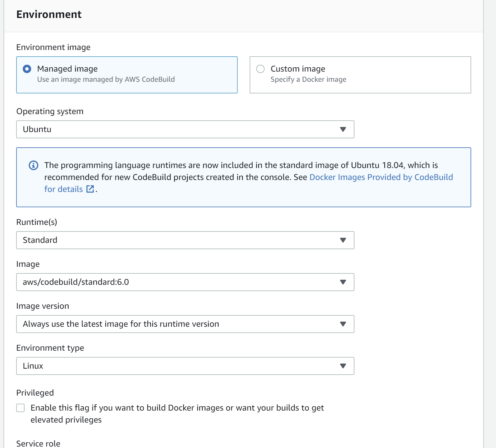
Task: Click the external link icon after 'for details'
Action: click(90, 189)
